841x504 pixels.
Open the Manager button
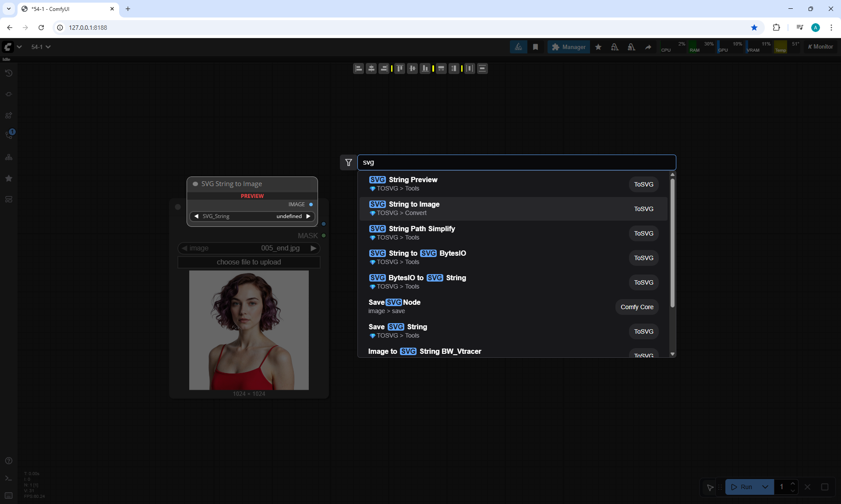point(569,47)
